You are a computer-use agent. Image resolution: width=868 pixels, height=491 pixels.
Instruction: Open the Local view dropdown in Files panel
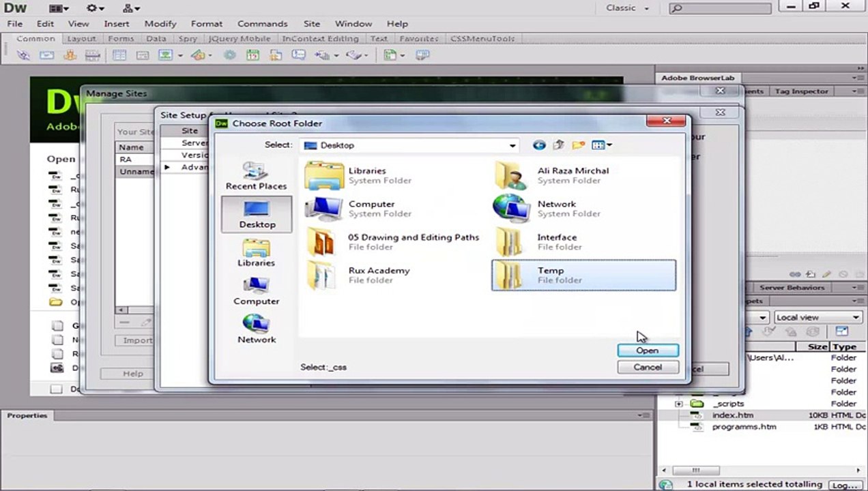pyautogui.click(x=818, y=317)
